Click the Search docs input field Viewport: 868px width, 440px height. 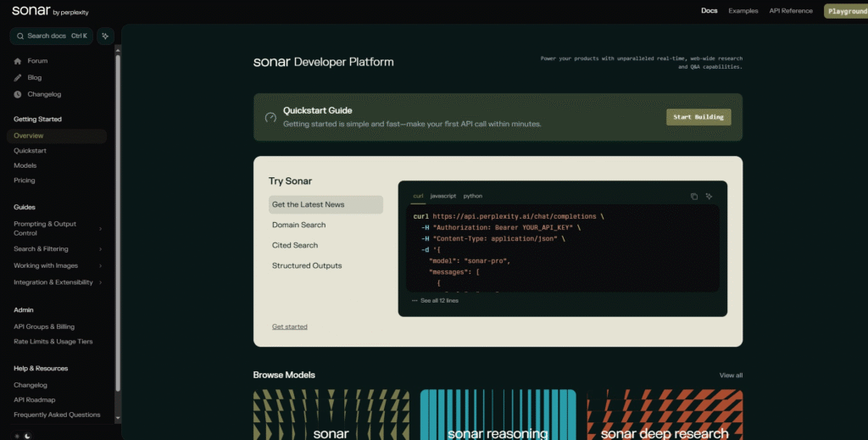[x=52, y=36]
